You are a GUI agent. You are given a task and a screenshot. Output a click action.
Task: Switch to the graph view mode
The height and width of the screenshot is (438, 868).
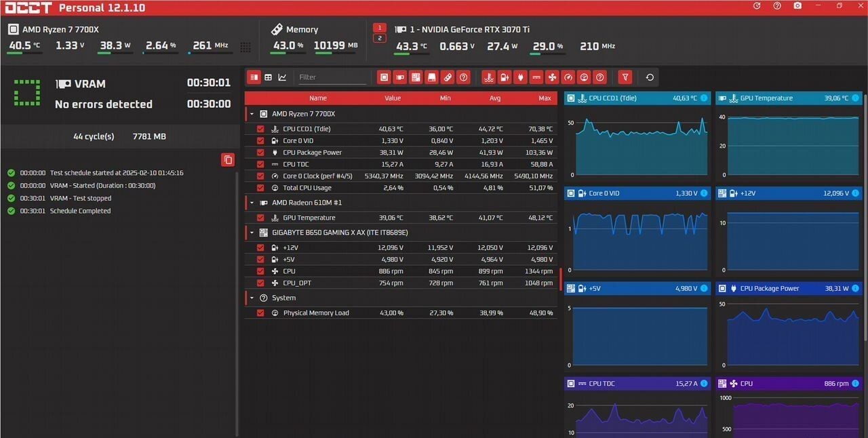282,77
